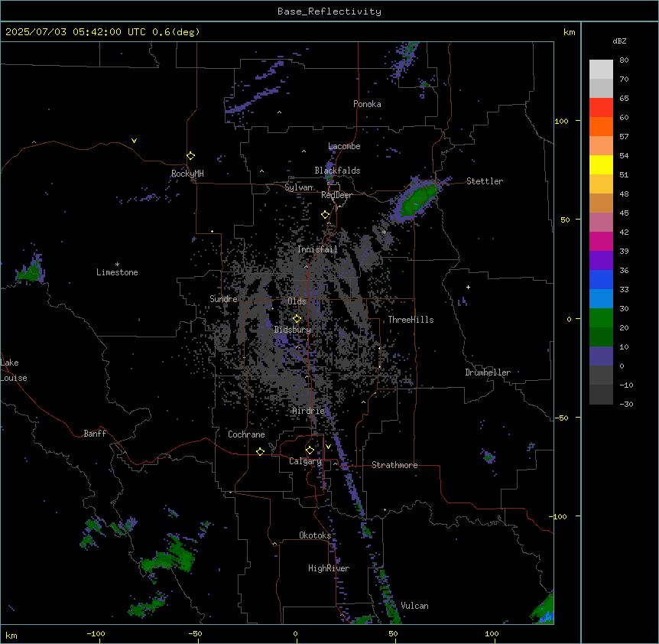Viewport: 659px width, 644px height.
Task: Select the slate blue 0-10 dBZ swatch
Action: (601, 356)
